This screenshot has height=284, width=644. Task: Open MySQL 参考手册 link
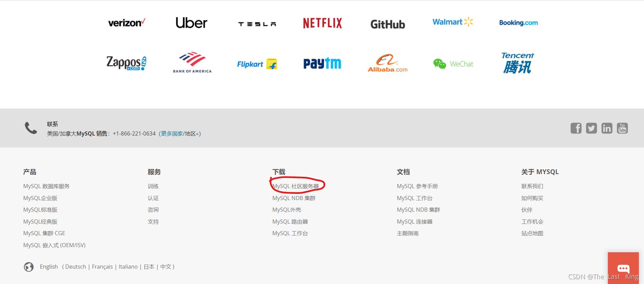[417, 186]
